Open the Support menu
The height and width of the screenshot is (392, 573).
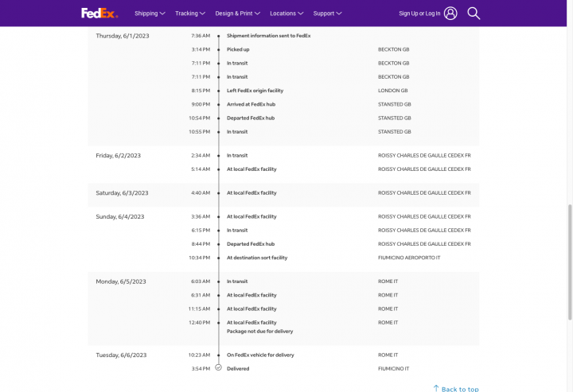(327, 14)
